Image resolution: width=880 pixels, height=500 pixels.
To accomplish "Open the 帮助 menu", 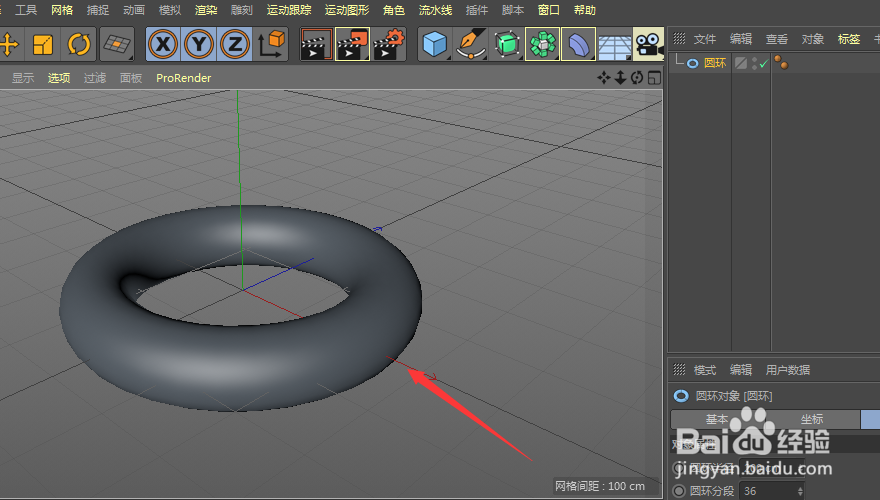I will click(x=585, y=10).
